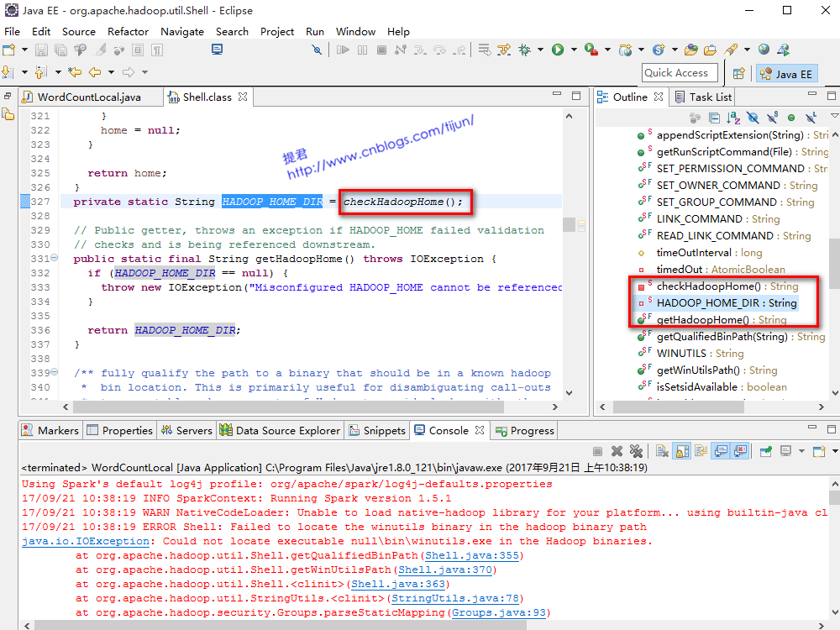This screenshot has height=630, width=840.
Task: Click the green bug Debug icon
Action: pyautogui.click(x=524, y=50)
